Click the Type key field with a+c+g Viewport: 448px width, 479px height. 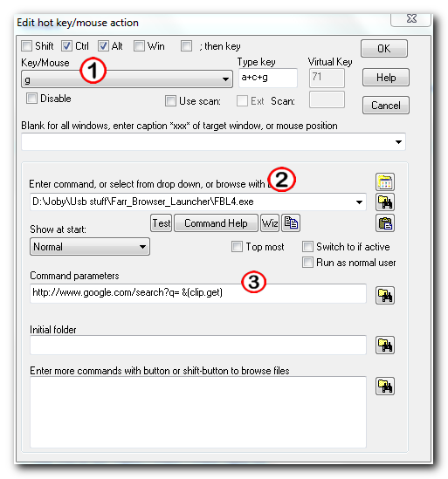[x=268, y=78]
